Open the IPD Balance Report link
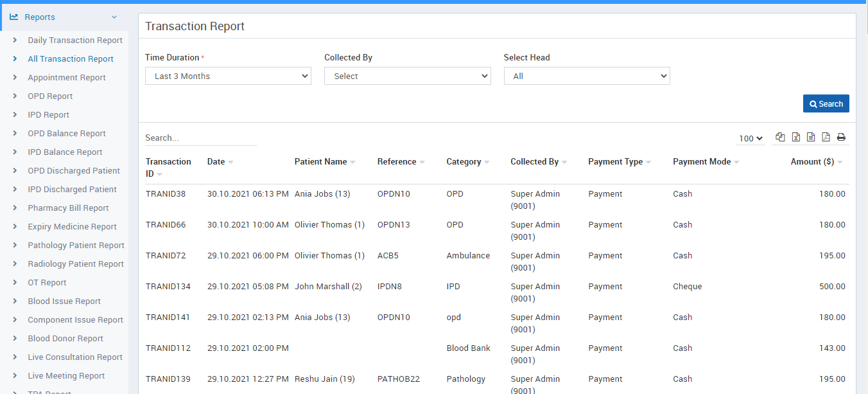The image size is (868, 394). 65,152
